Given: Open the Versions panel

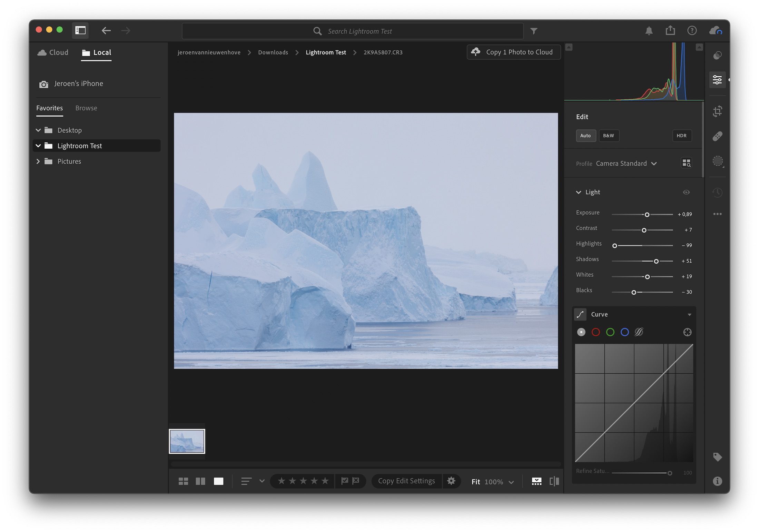Looking at the screenshot, I should 718,192.
